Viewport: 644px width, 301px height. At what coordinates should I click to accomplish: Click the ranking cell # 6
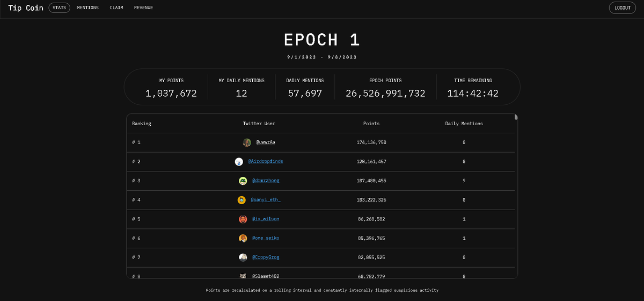(136, 238)
